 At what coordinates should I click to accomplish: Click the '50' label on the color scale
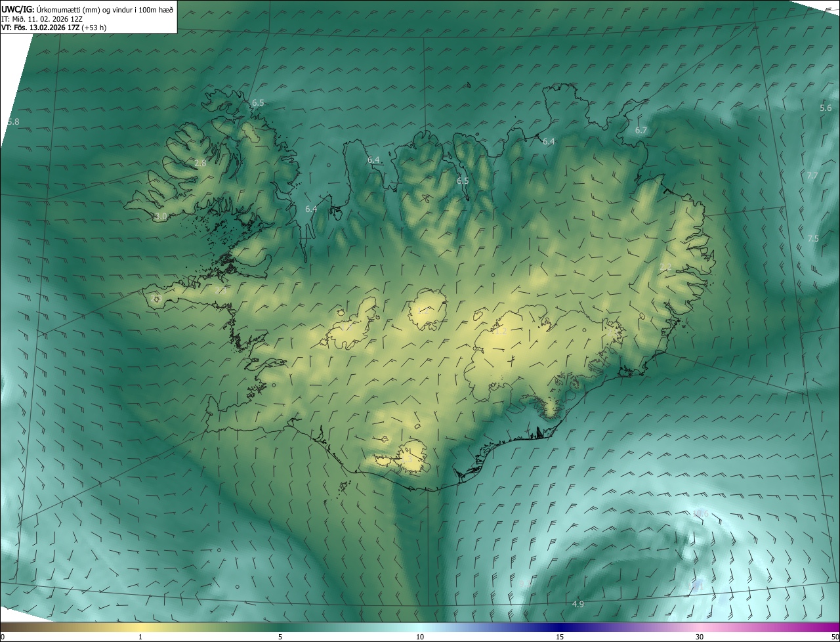(x=835, y=637)
